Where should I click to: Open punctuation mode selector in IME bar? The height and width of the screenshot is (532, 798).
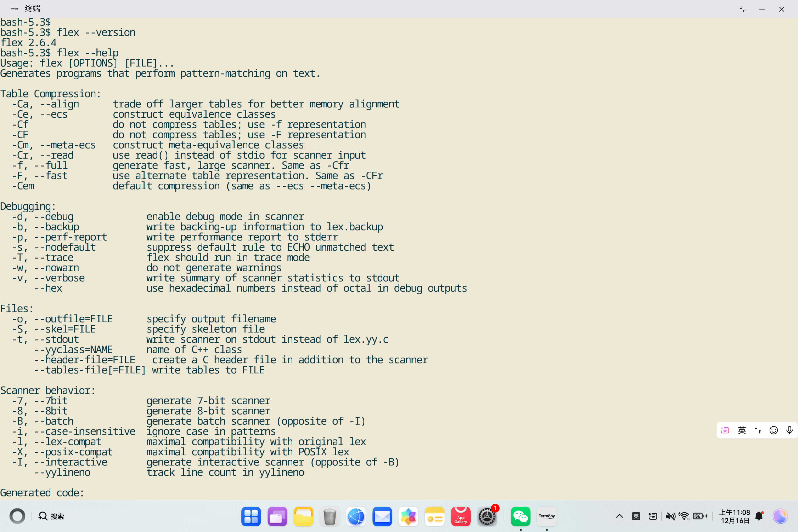(x=758, y=430)
